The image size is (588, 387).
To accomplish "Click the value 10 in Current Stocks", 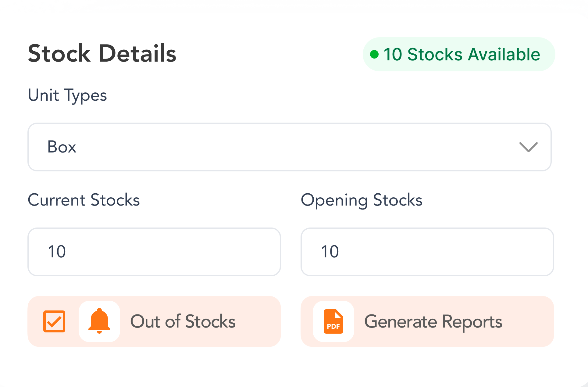I will point(57,252).
